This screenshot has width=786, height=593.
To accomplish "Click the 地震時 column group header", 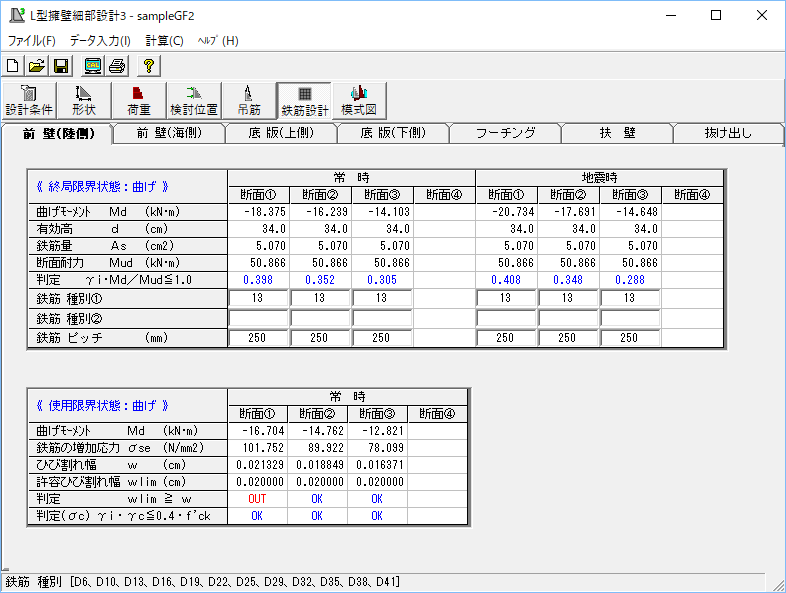I will tap(599, 177).
